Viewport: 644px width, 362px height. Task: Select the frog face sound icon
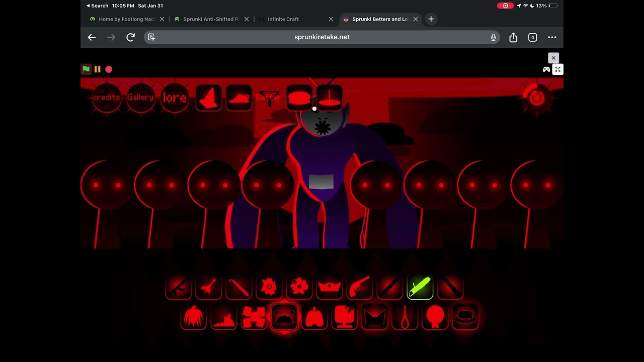(284, 317)
